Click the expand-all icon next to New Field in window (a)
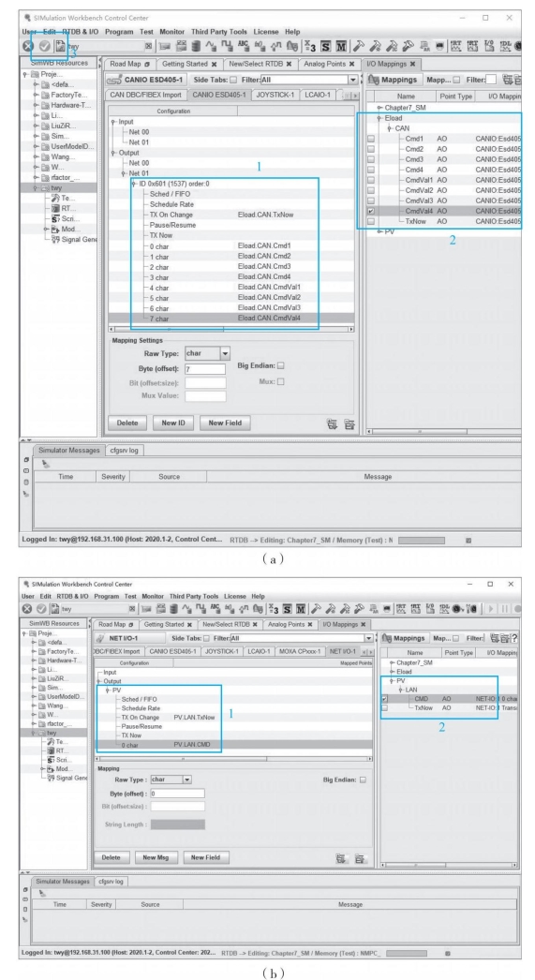The width and height of the screenshot is (535, 980). 332,424
